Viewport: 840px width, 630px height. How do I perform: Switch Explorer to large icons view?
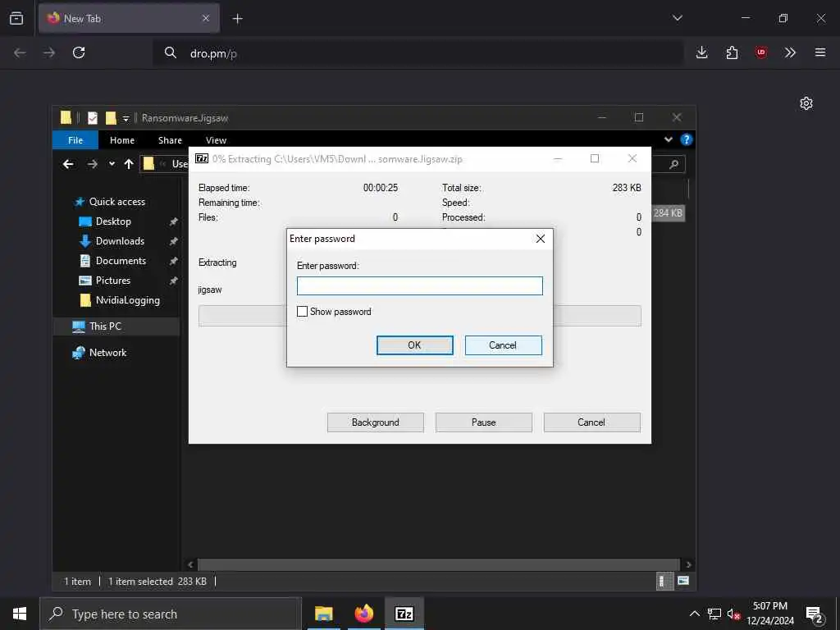pyautogui.click(x=683, y=581)
